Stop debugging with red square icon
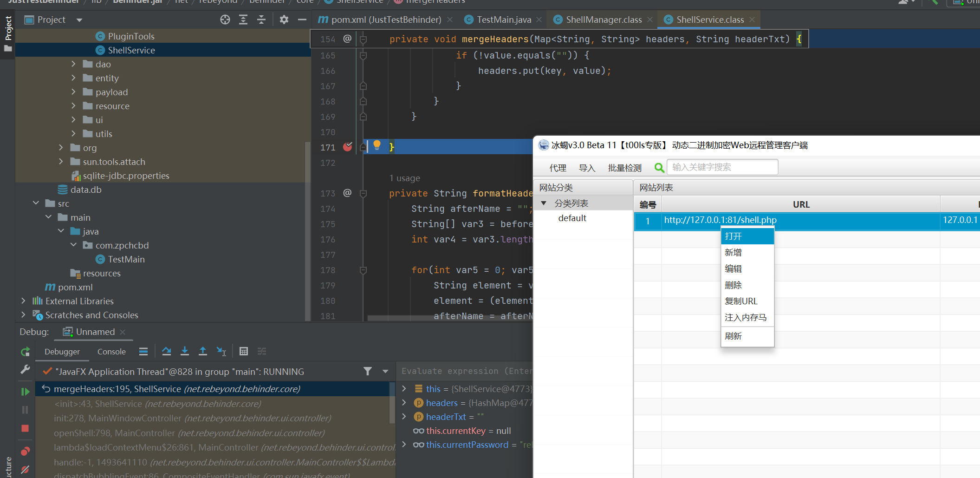This screenshot has height=478, width=980. pyautogui.click(x=25, y=428)
